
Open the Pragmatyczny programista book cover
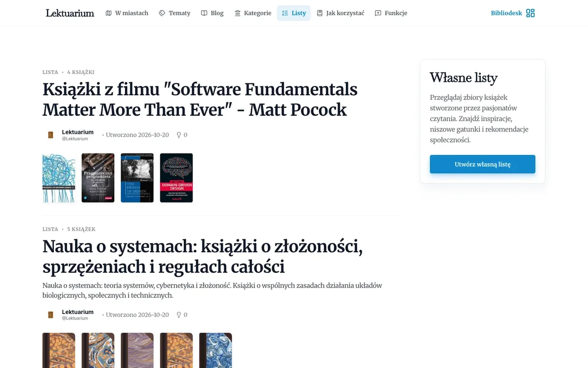(98, 178)
